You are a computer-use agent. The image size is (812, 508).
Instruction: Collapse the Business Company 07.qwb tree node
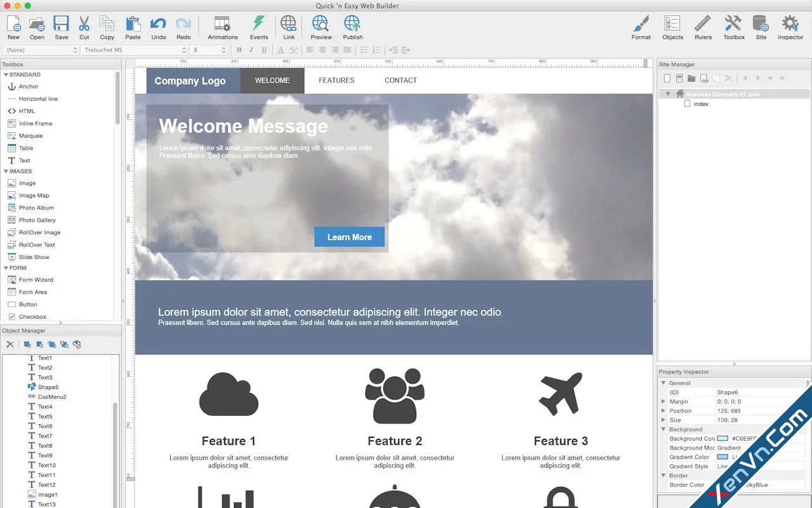(x=667, y=94)
